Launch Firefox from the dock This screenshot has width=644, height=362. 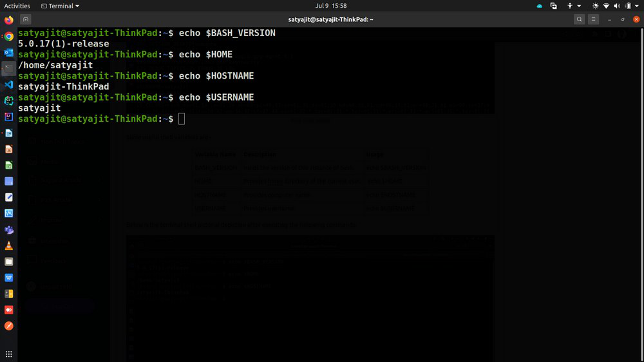pyautogui.click(x=9, y=21)
